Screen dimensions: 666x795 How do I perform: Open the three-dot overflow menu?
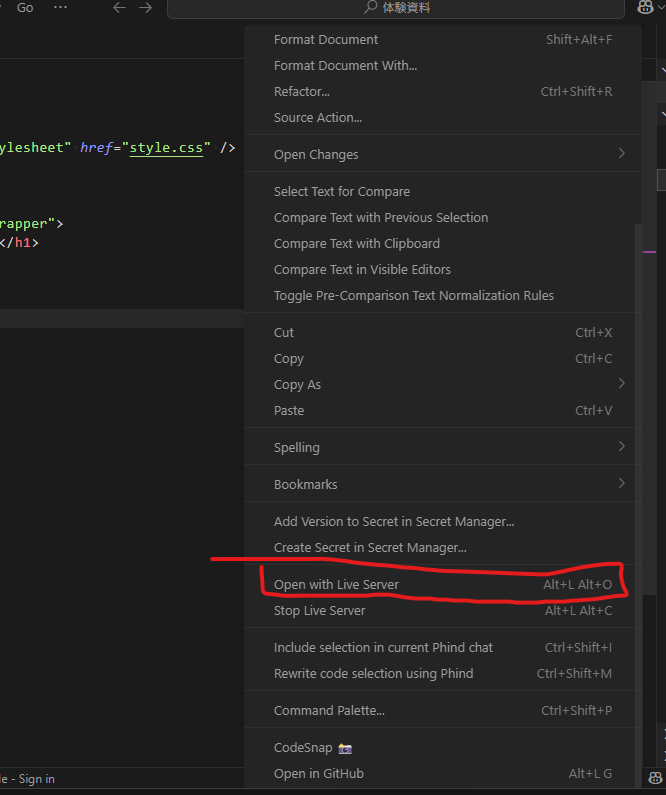60,8
